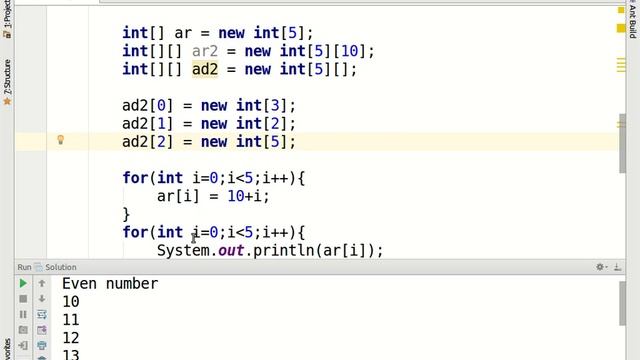This screenshot has width=640, height=360.
Task: Click the stacked yellow warning stripe marks
Action: [x=621, y=65]
